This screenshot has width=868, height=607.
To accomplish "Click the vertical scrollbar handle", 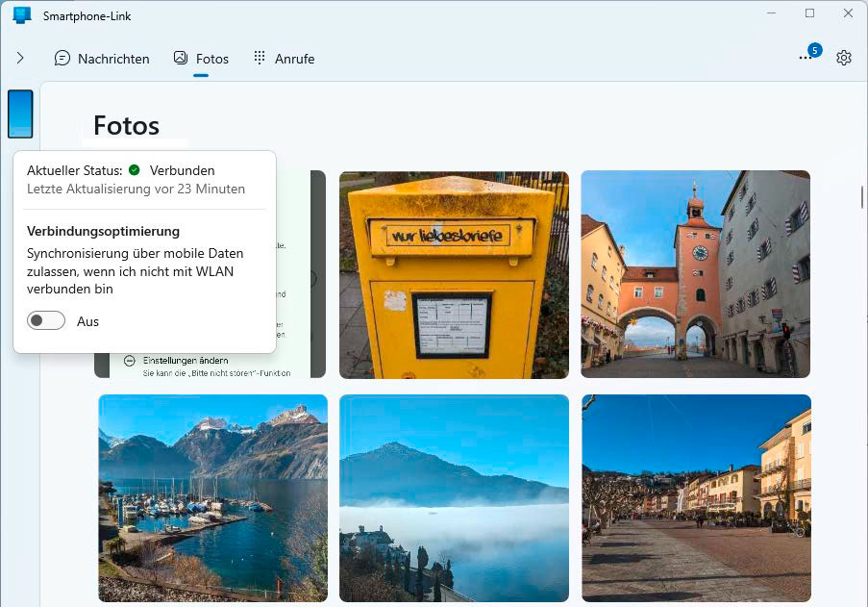I will 862,198.
